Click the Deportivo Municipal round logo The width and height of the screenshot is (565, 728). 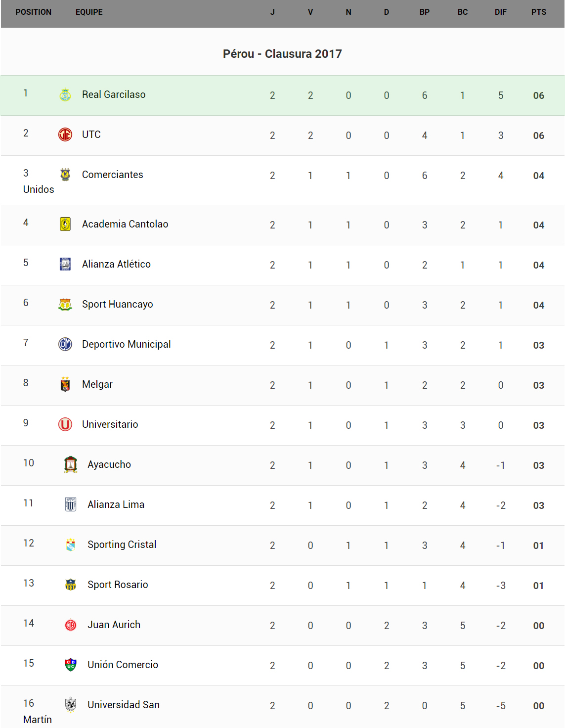click(65, 344)
